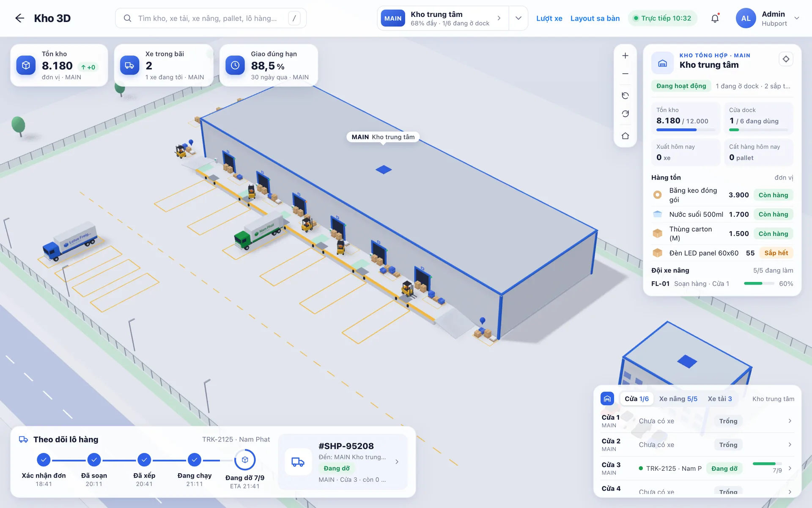This screenshot has height=508, width=812.
Task: Click the locate target icon in warehouse panel
Action: point(786,59)
